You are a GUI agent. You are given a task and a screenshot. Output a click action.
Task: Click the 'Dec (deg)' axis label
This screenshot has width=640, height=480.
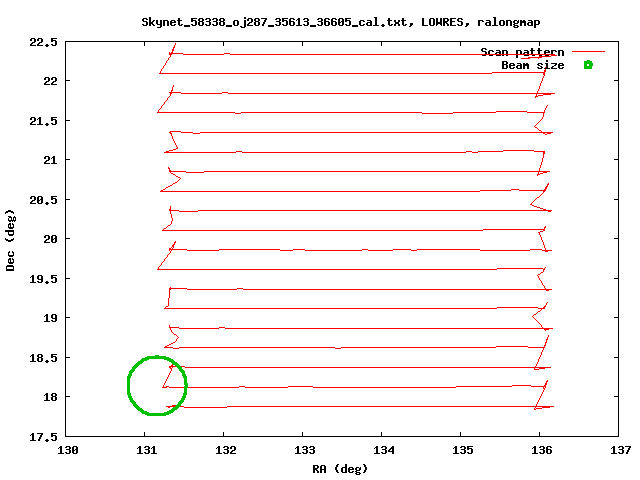(10, 240)
